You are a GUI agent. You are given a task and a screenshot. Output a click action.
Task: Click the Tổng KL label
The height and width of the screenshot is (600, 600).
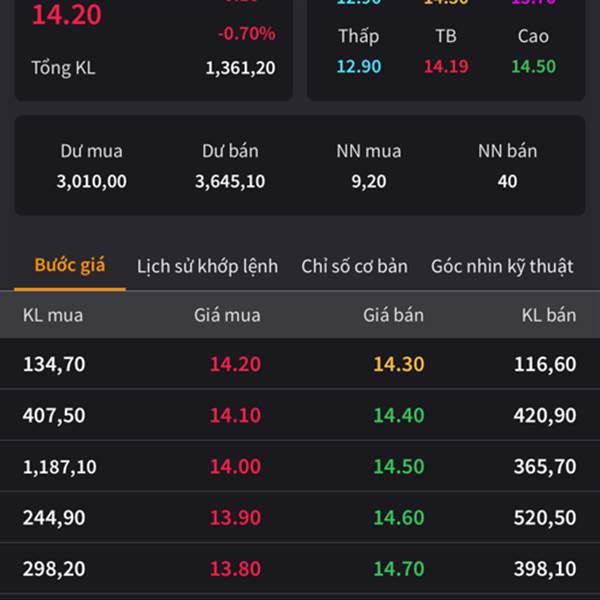(63, 68)
